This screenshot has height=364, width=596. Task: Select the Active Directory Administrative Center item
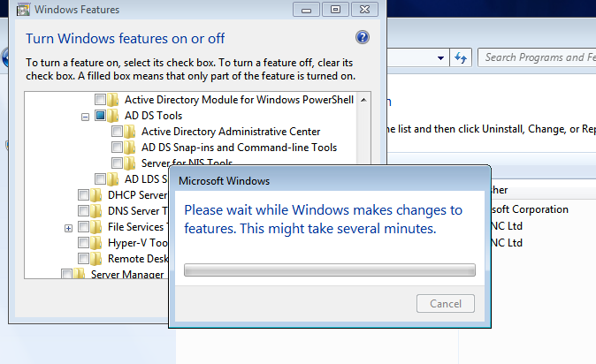click(230, 132)
